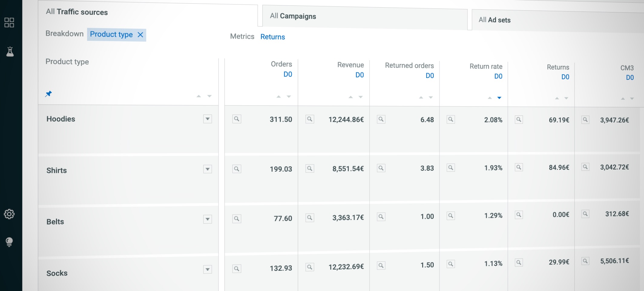Screen dimensions: 644x291
Task: Inspect the Hoodies Return rate magnifier
Action: pos(451,119)
